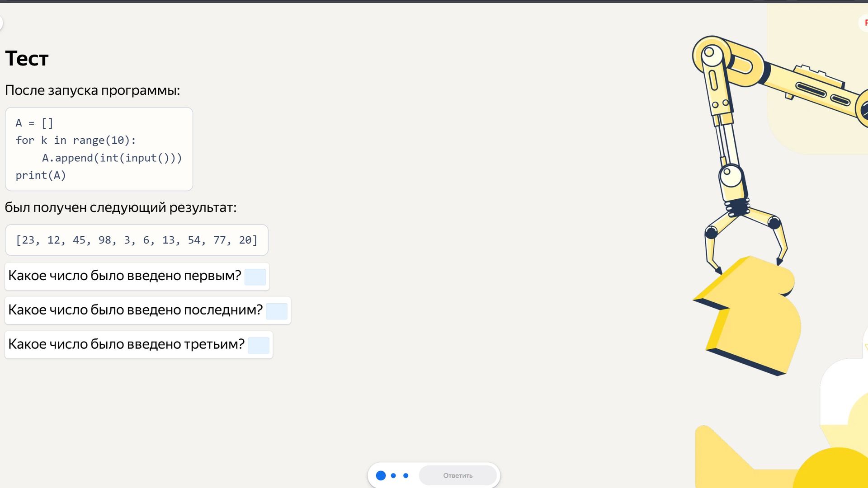Screen dimensions: 868x488
Task: Go to the second question dot
Action: (x=393, y=475)
